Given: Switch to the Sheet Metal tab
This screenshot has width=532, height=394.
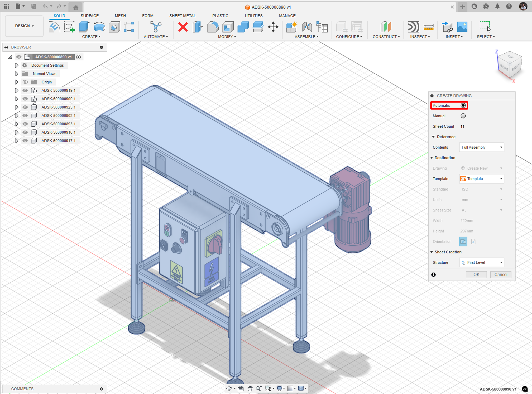Looking at the screenshot, I should coord(182,16).
